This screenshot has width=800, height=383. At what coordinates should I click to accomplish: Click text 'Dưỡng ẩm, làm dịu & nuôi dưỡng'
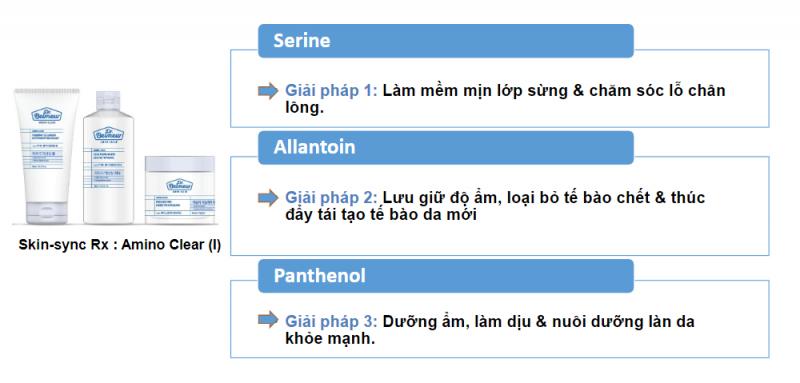point(518,322)
